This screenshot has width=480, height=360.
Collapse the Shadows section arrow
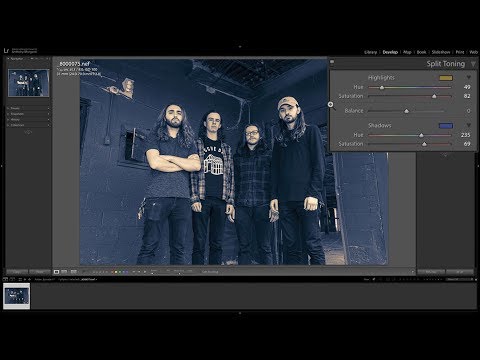tap(468, 125)
